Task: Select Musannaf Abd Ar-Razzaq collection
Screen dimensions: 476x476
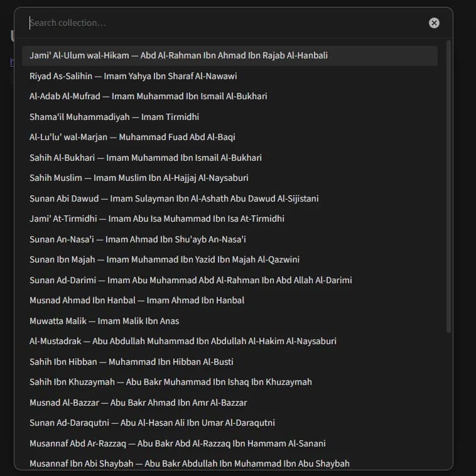Action: pos(230,443)
